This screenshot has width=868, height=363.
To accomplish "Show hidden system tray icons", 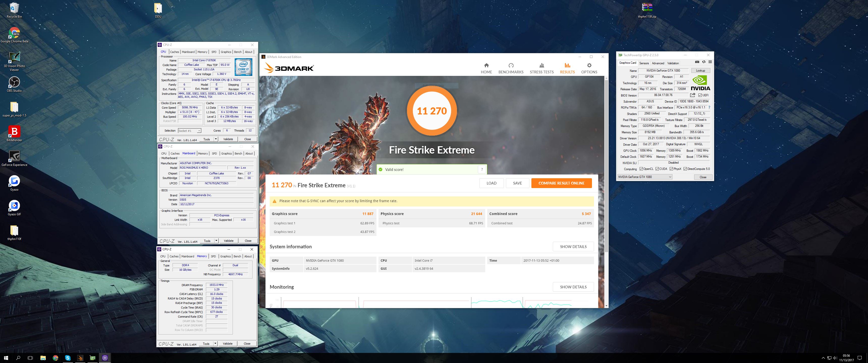I will tap(823, 358).
